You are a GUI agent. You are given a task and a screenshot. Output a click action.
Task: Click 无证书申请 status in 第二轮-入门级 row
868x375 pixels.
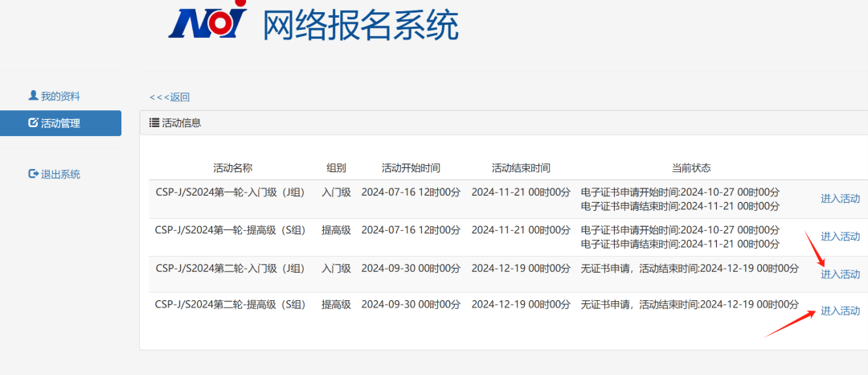click(690, 269)
